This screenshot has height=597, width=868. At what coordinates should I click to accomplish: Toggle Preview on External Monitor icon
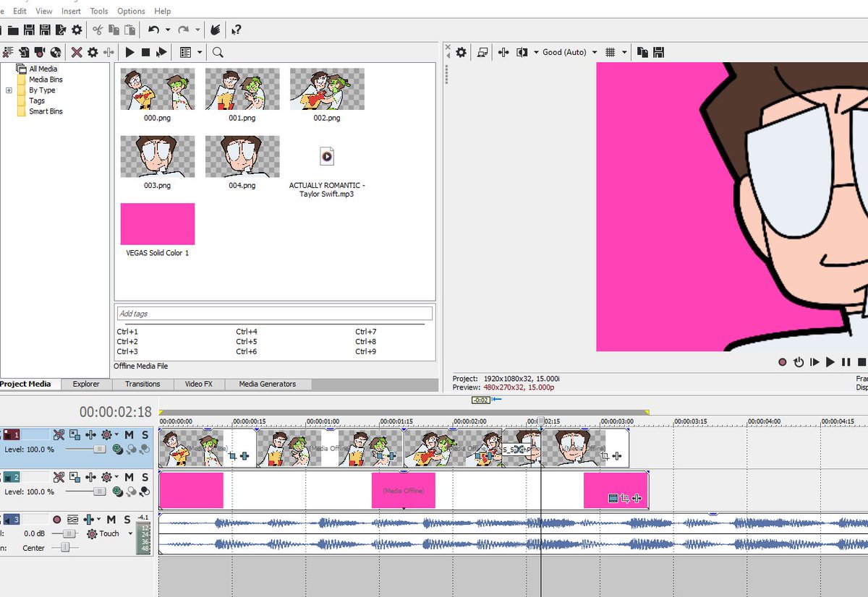click(x=482, y=52)
